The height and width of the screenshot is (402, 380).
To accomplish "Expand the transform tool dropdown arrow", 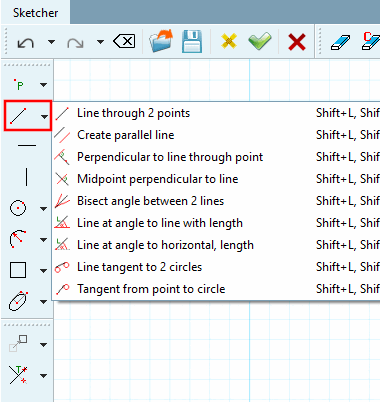I will (43, 345).
